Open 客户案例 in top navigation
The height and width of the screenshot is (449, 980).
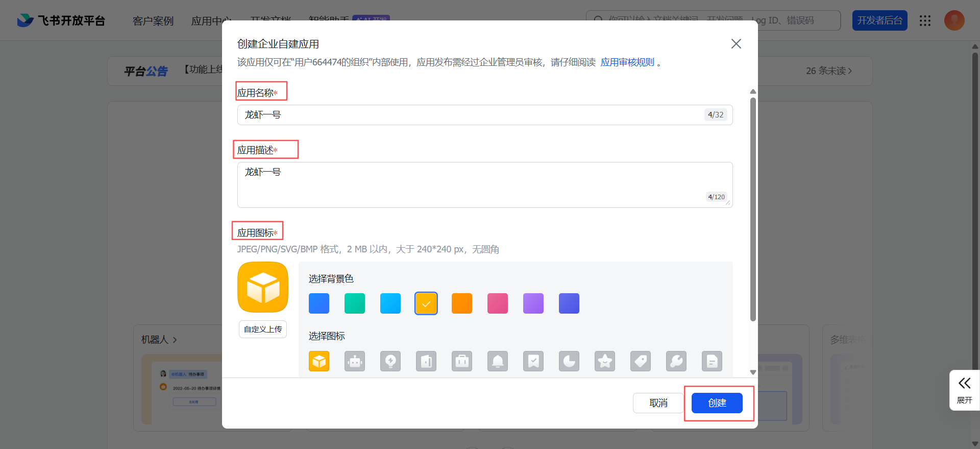click(x=153, y=21)
